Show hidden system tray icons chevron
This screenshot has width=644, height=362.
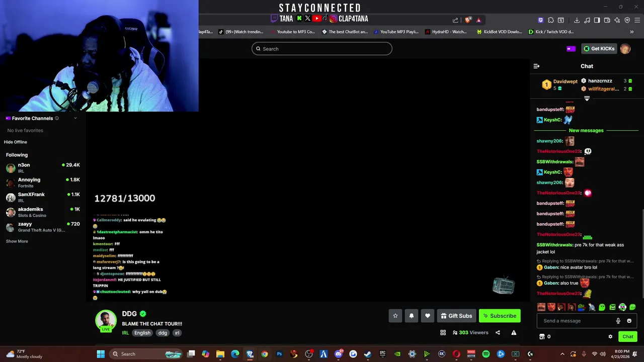coord(562,354)
